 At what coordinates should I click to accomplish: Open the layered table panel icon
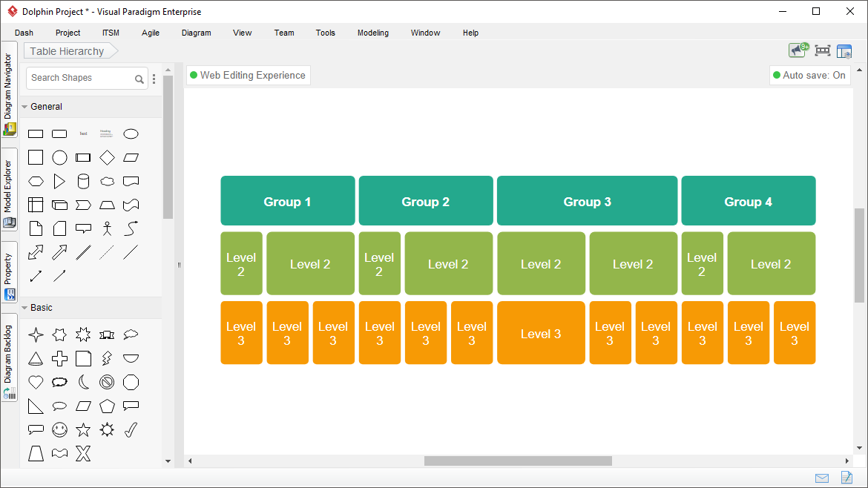pos(844,50)
